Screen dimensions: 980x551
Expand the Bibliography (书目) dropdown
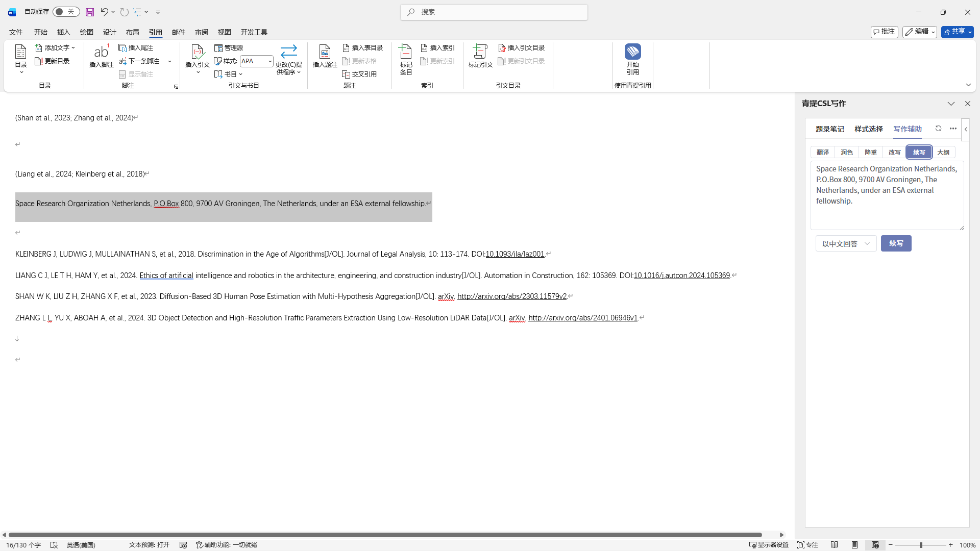point(229,74)
